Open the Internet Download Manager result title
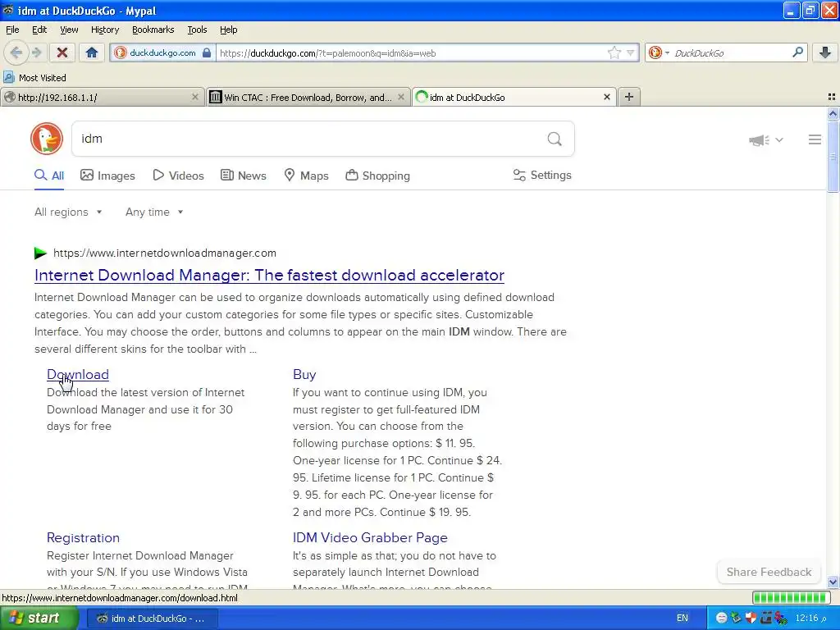840x630 pixels. 269,275
